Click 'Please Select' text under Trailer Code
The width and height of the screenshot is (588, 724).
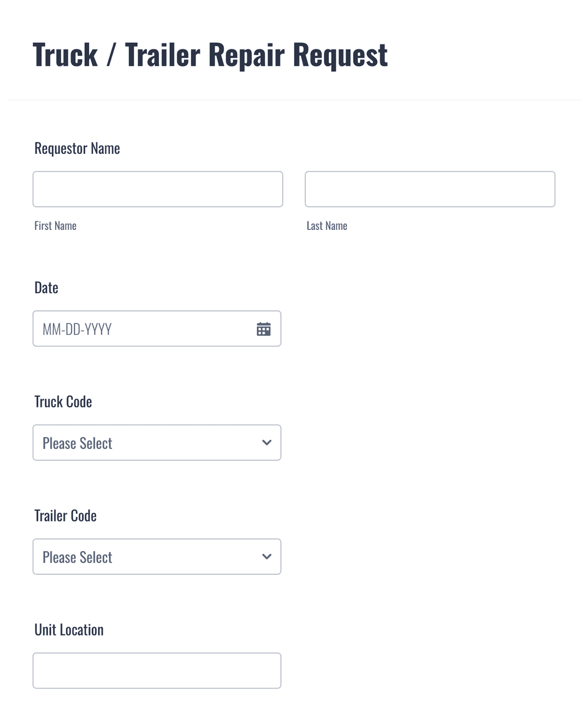pyautogui.click(x=77, y=557)
